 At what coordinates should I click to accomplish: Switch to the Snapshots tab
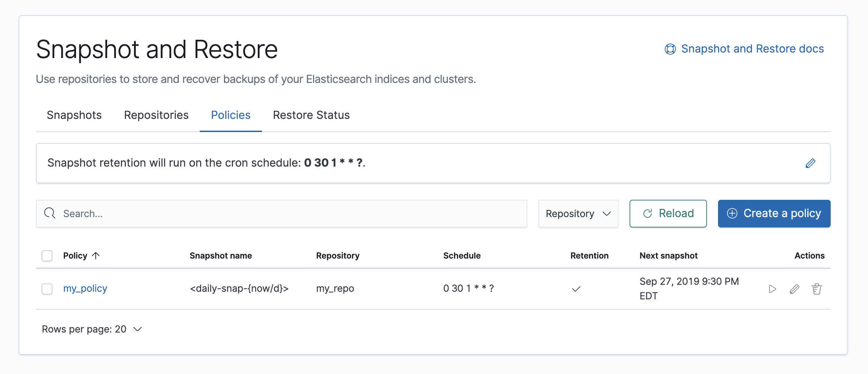tap(74, 115)
